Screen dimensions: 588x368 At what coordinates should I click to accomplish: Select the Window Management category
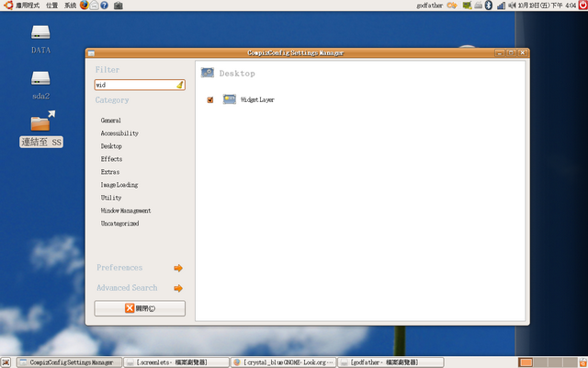(126, 211)
